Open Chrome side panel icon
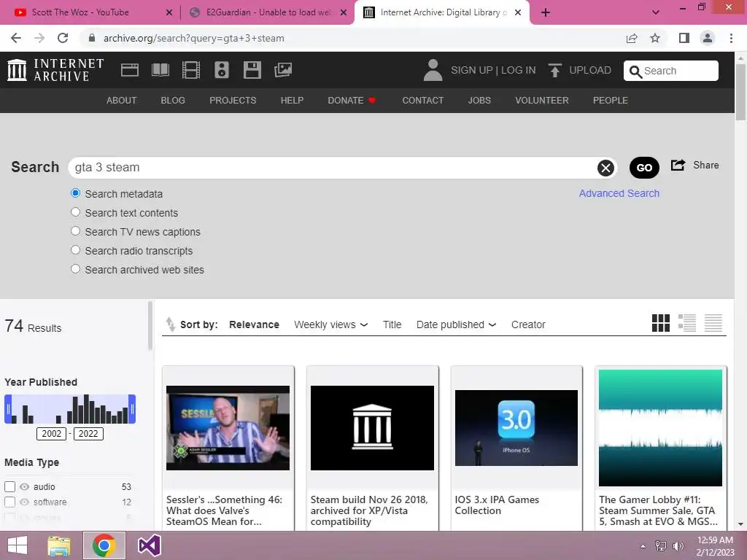 pyautogui.click(x=684, y=38)
